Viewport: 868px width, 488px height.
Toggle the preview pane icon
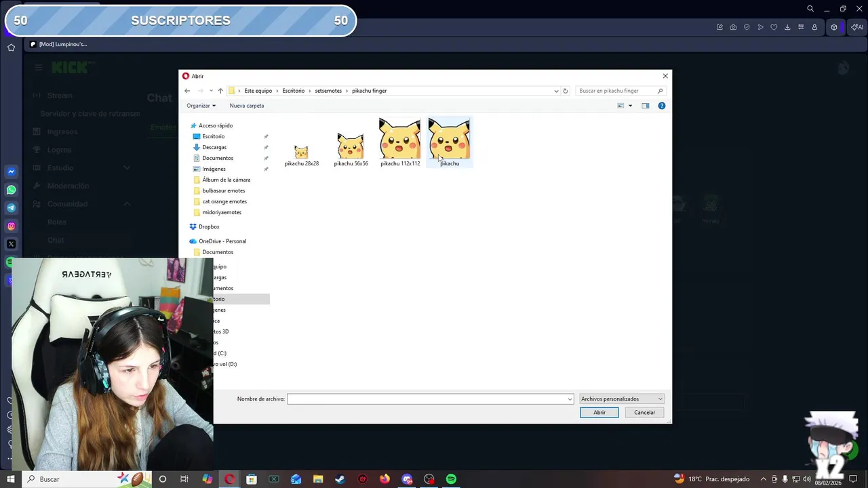646,106
